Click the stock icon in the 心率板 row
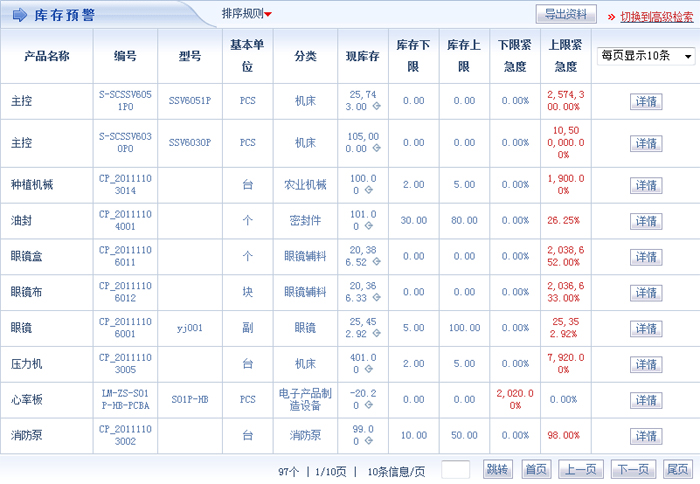Image resolution: width=700 pixels, height=484 pixels. (x=370, y=406)
